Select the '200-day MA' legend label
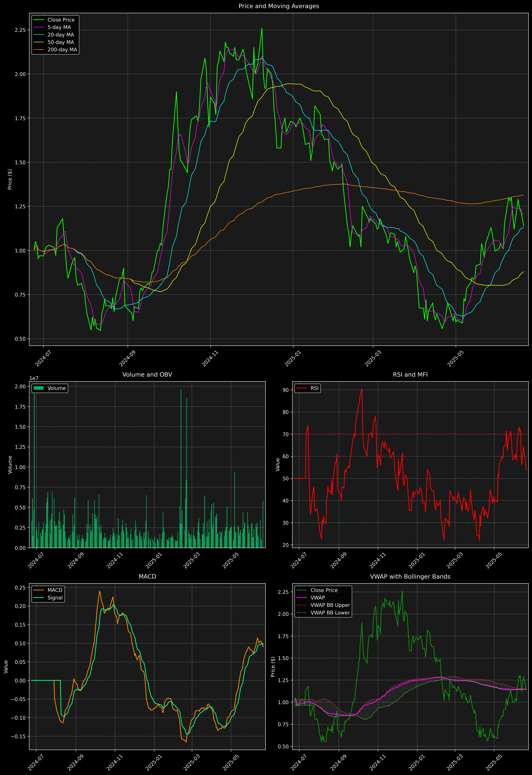This screenshot has height=775, width=532. (x=62, y=50)
